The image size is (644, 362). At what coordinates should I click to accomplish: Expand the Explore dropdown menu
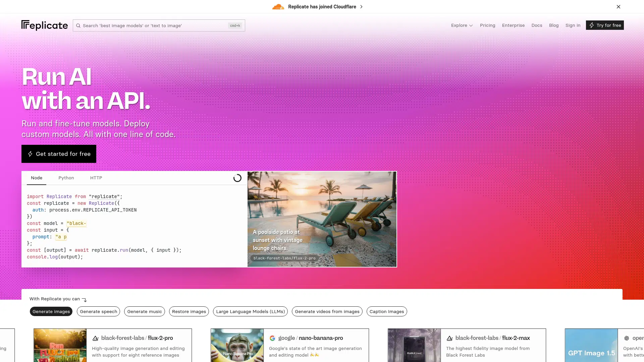coord(462,25)
